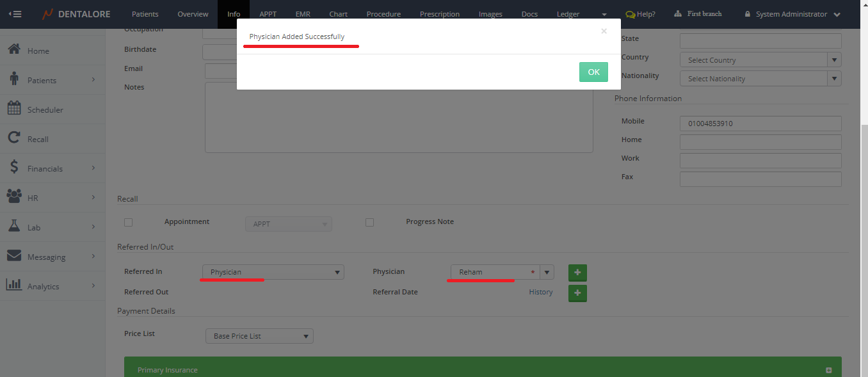
Task: Open the referral History link
Action: 540,292
